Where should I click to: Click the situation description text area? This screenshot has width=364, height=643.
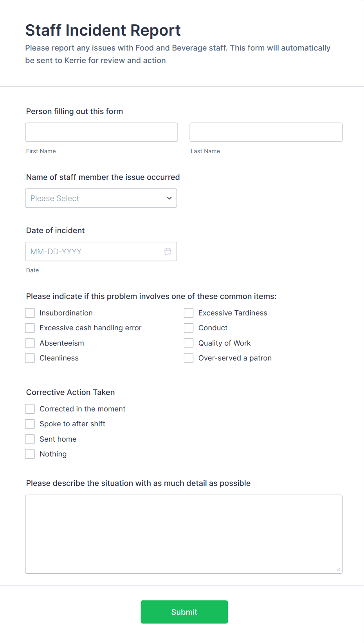point(184,534)
